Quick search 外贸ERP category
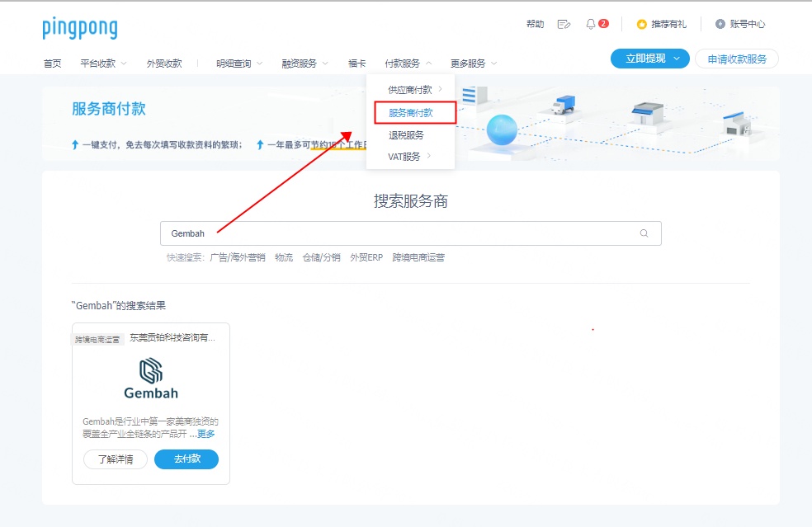 click(x=366, y=257)
